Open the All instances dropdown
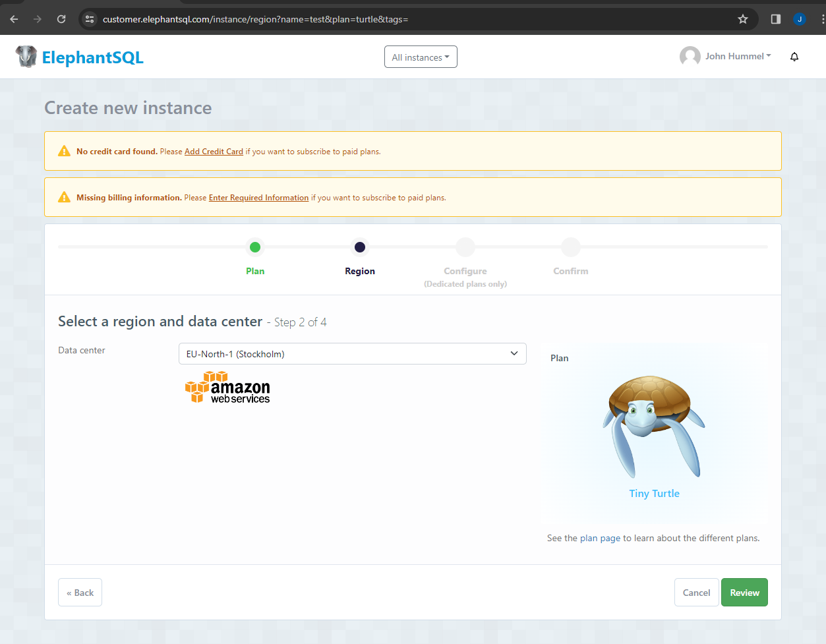 pos(421,57)
